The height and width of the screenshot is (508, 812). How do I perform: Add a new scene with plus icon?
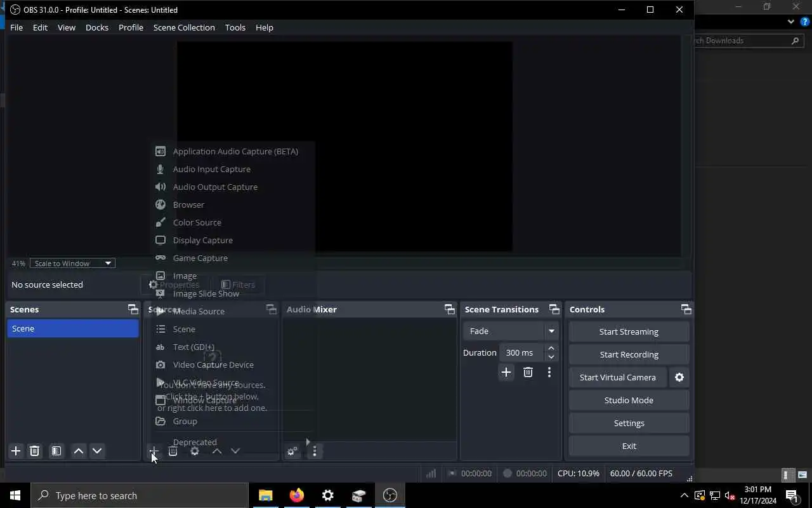[x=16, y=451]
